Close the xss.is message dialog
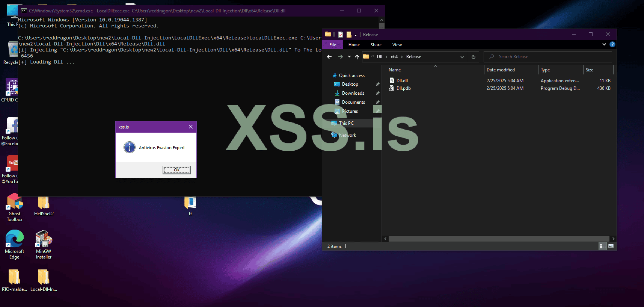The width and height of the screenshot is (644, 307). tap(191, 127)
